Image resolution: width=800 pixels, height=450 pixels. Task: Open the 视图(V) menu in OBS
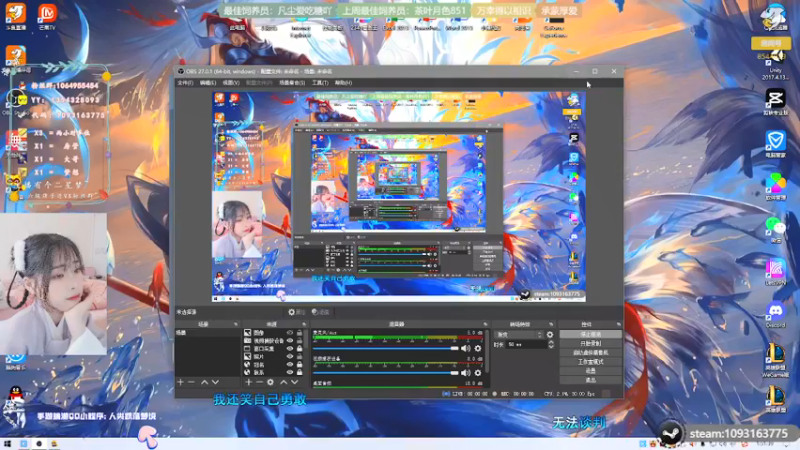(x=231, y=83)
